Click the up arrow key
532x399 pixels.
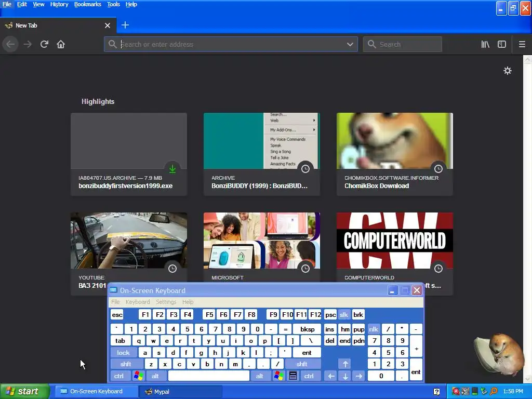345,364
